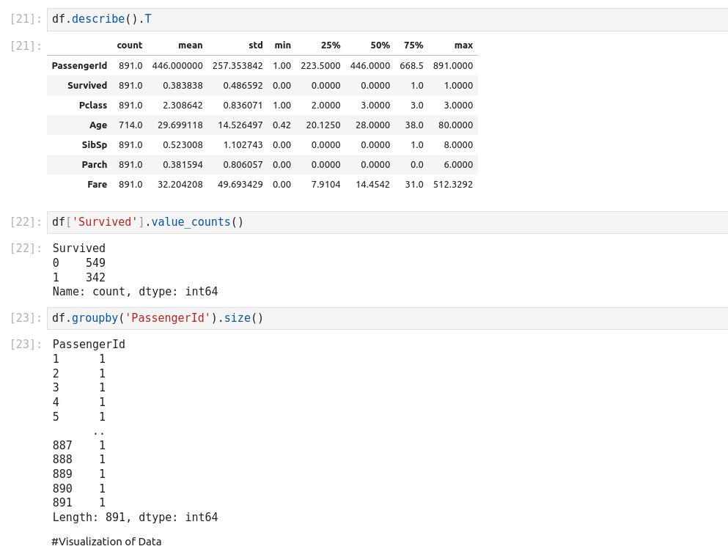This screenshot has height=560, width=728.
Task: Click the Fare max value 512.3292
Action: point(452,185)
